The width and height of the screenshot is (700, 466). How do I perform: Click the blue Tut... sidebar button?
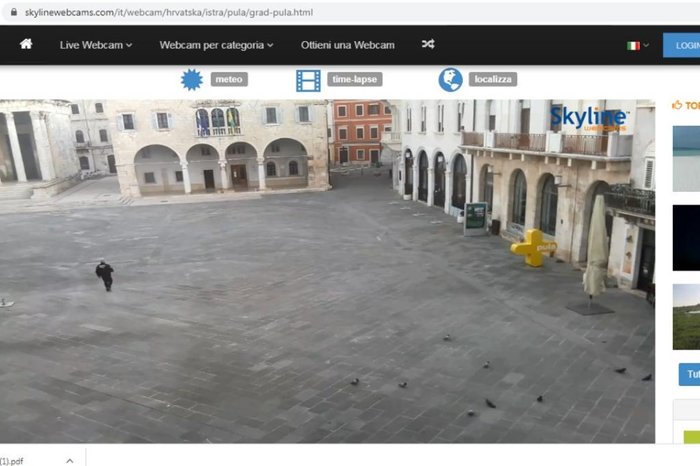click(689, 374)
